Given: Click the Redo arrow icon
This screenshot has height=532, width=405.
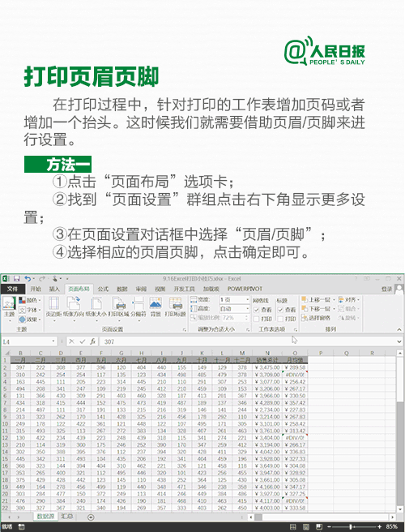Looking at the screenshot, I should pyautogui.click(x=42, y=279).
